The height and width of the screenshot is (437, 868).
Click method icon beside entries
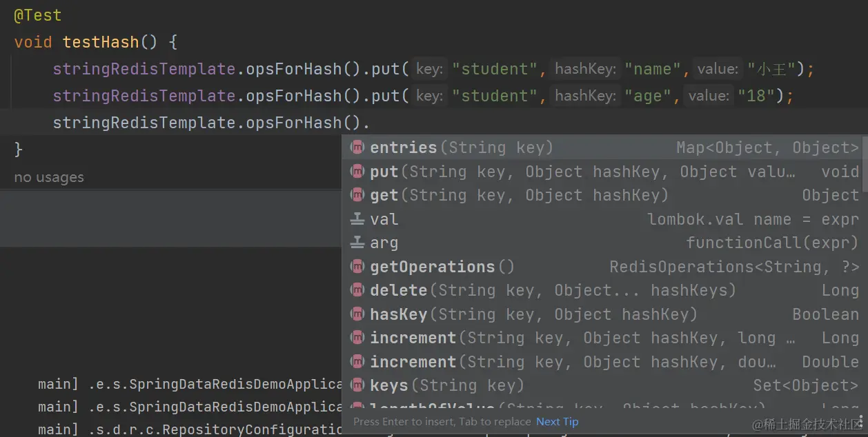[357, 148]
